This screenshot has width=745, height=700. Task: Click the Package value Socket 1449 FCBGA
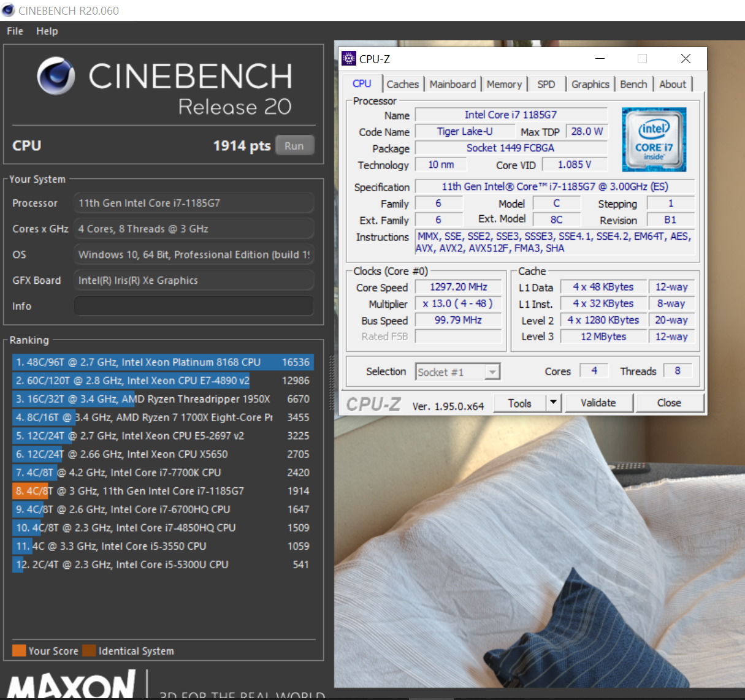pyautogui.click(x=511, y=148)
